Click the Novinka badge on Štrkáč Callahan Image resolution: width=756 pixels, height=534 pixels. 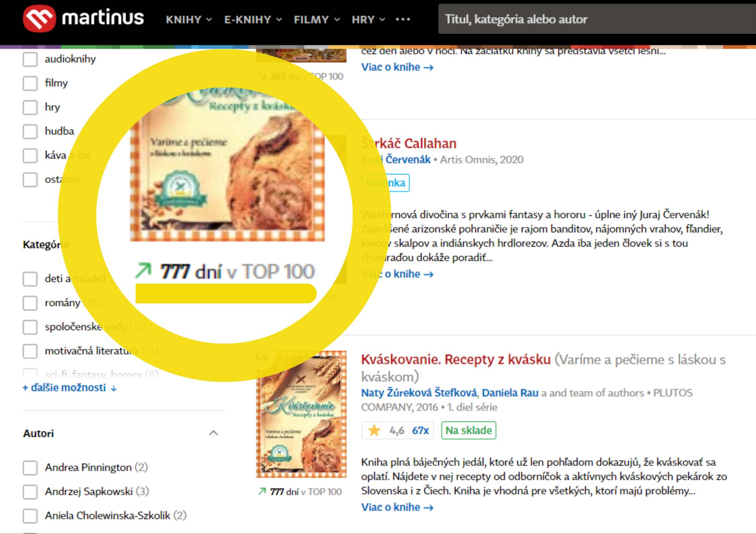click(x=386, y=183)
